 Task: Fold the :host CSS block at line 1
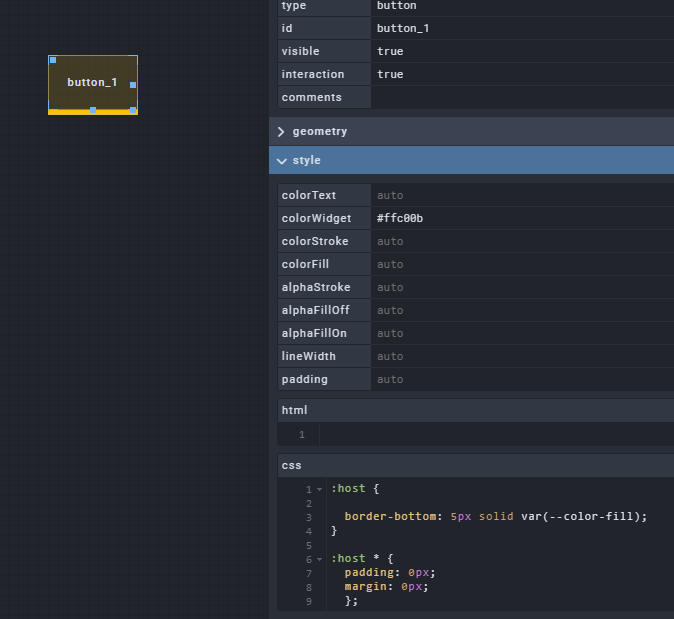[x=320, y=489]
